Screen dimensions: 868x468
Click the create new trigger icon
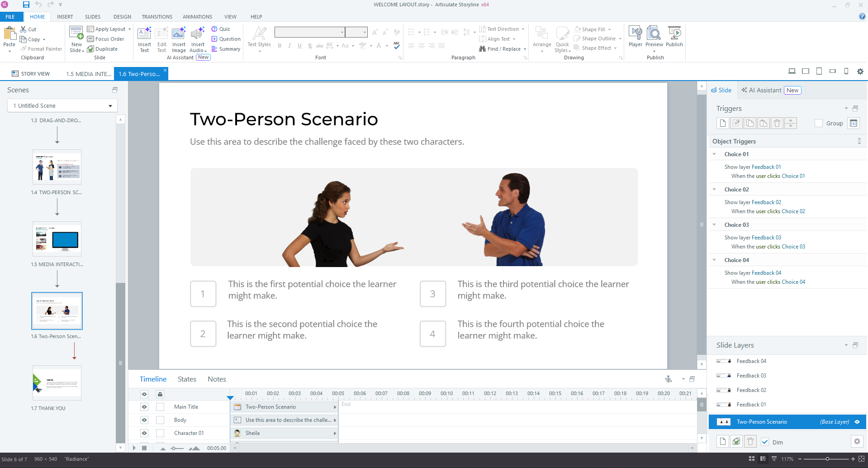pyautogui.click(x=722, y=123)
